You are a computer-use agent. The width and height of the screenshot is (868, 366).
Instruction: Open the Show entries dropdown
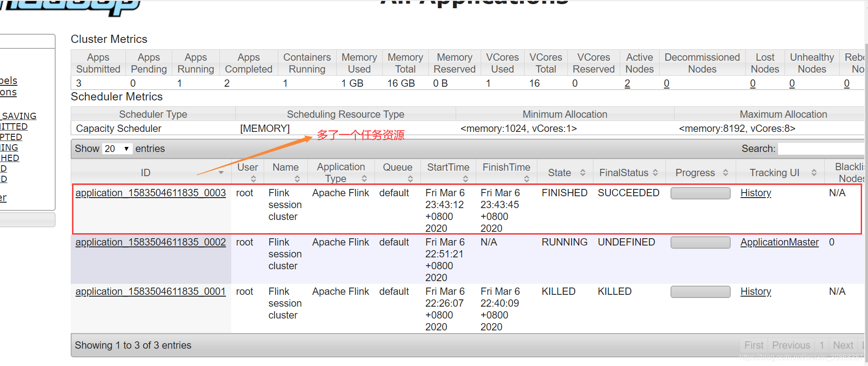(x=117, y=149)
